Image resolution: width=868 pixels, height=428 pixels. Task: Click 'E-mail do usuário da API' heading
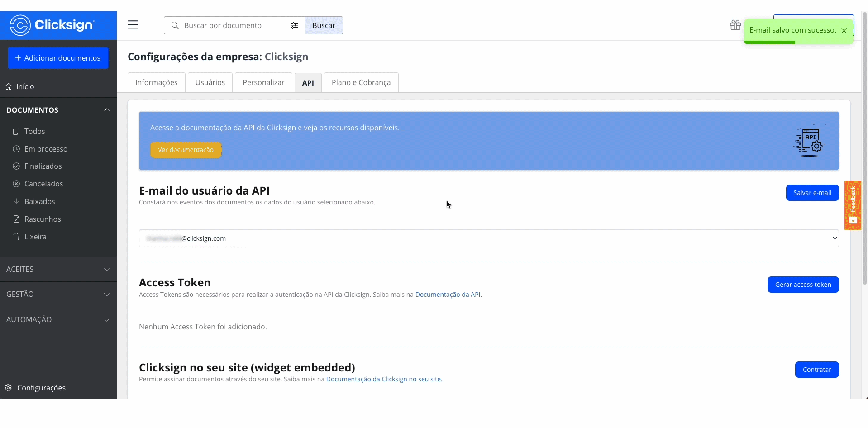click(x=204, y=190)
